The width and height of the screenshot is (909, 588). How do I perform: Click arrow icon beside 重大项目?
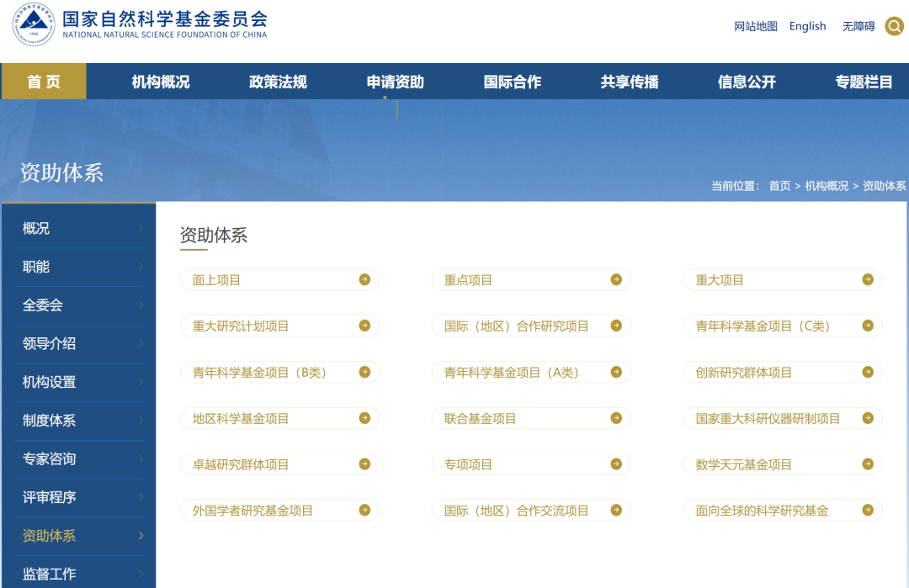click(868, 279)
